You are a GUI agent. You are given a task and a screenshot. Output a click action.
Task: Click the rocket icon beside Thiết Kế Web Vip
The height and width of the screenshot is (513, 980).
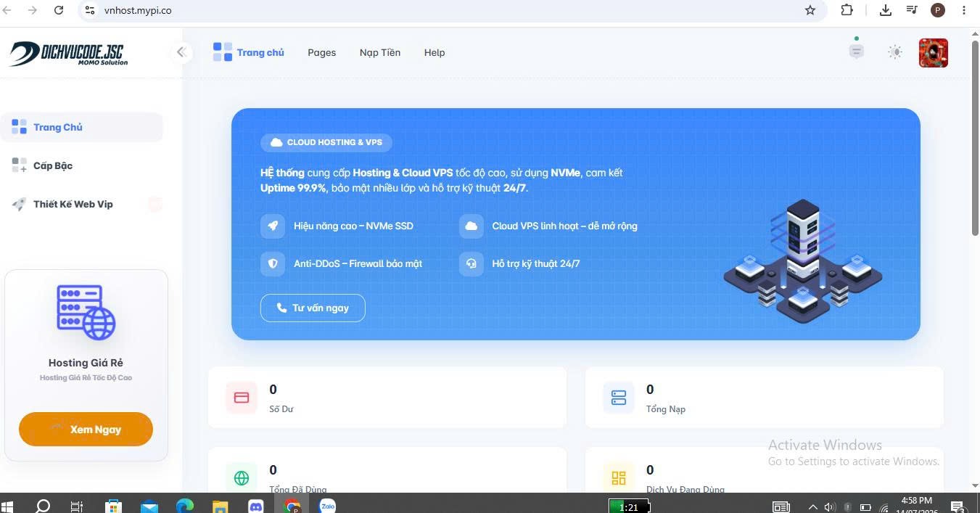19,204
